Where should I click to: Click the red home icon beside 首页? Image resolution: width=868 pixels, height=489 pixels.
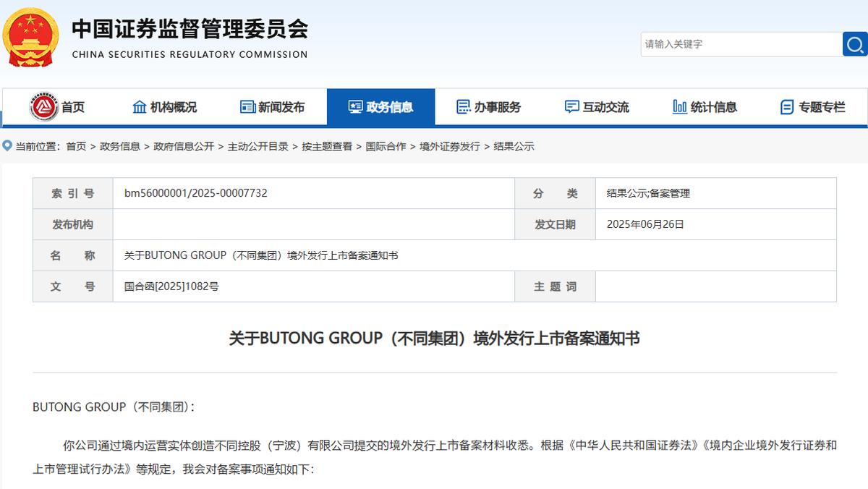pyautogui.click(x=44, y=107)
